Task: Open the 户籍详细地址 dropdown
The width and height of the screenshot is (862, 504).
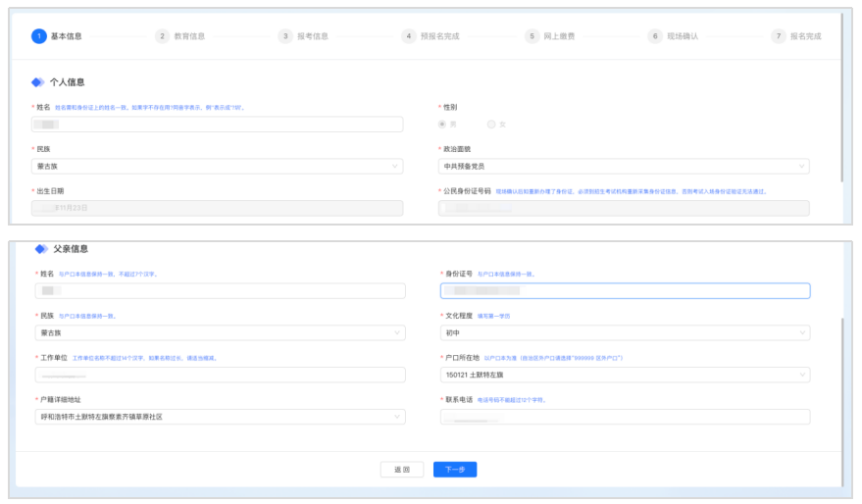Action: coord(220,417)
